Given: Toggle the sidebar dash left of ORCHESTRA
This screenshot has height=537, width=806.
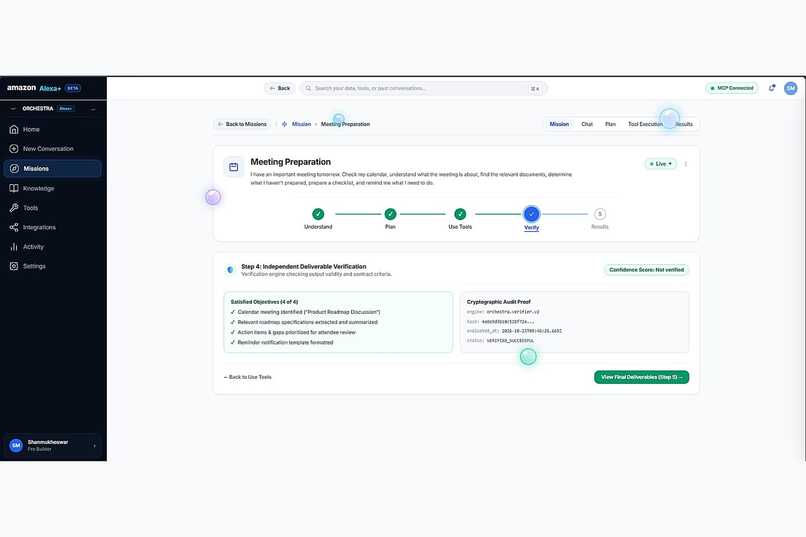Looking at the screenshot, I should [x=13, y=109].
